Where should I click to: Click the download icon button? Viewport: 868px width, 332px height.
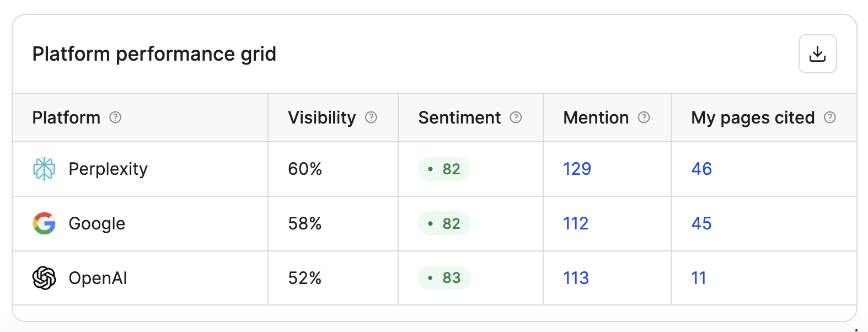pos(817,54)
